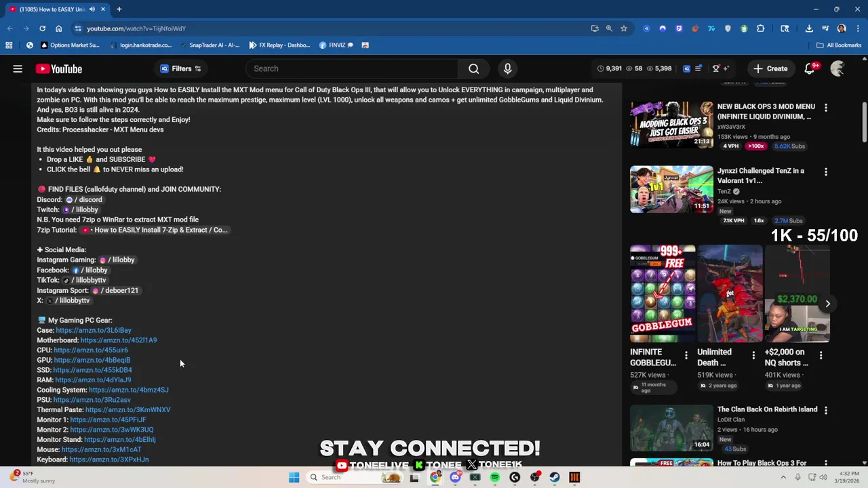The image size is (868, 488).
Task: Open Chrome three-dot menu
Action: [x=858, y=28]
